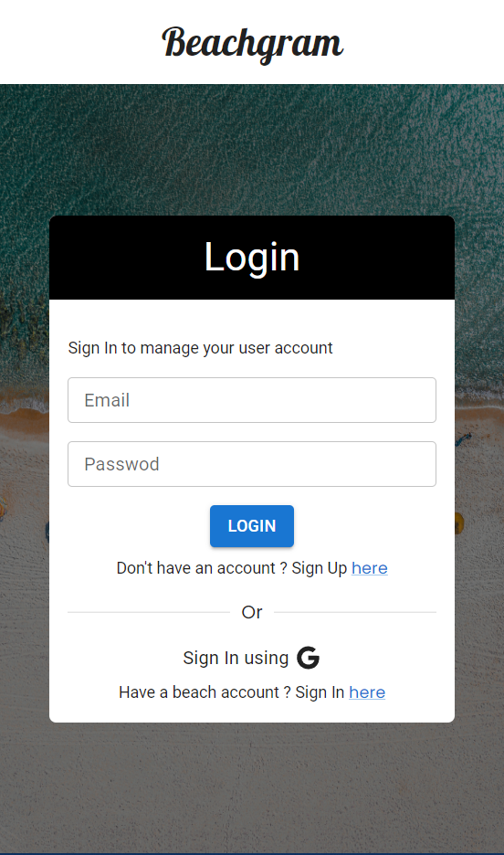Follow the beach account Sign In here link
The image size is (504, 855).
click(x=367, y=692)
